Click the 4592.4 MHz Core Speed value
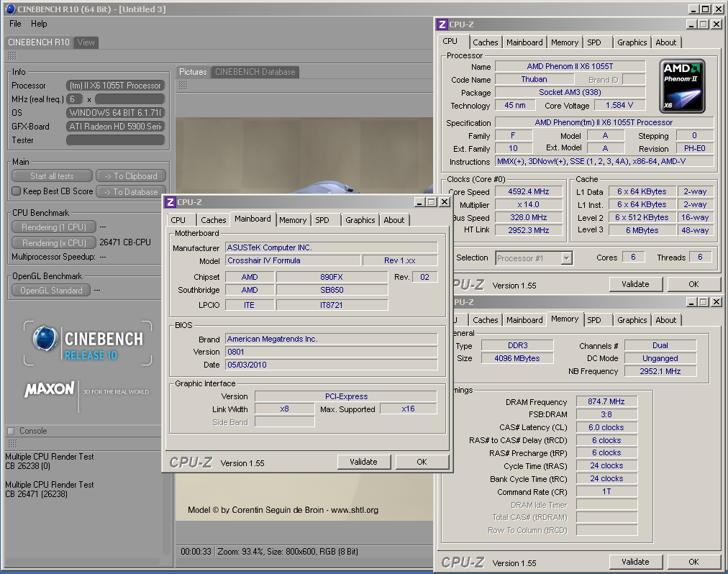The height and width of the screenshot is (574, 728). click(x=529, y=191)
